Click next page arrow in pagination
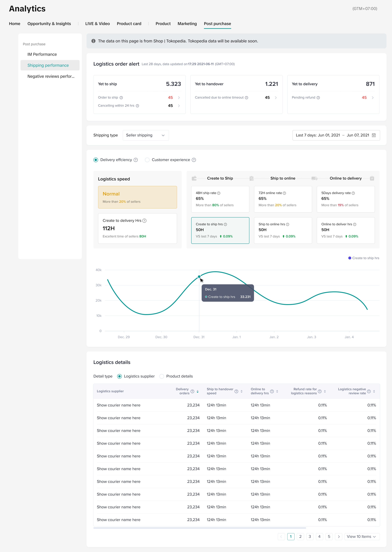392x552 pixels. tap(339, 537)
